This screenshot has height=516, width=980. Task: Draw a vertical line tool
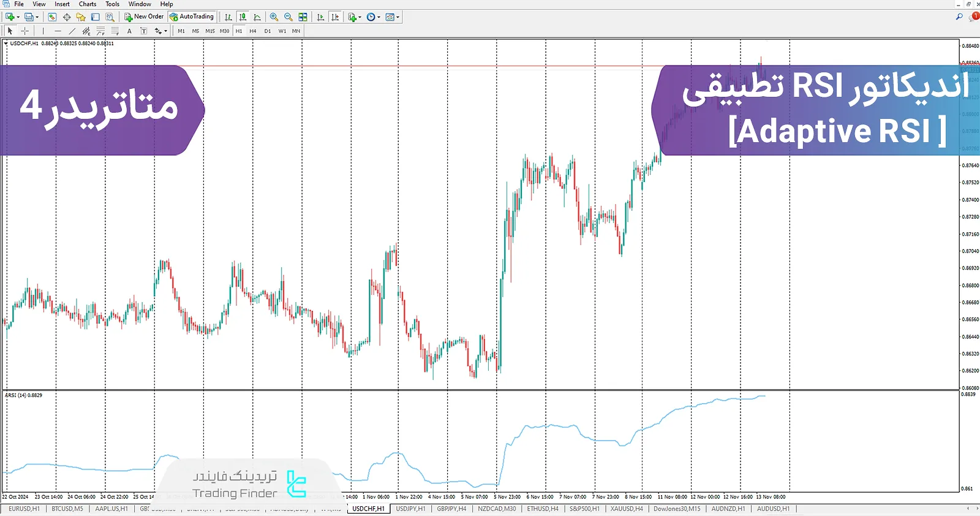pos(43,31)
